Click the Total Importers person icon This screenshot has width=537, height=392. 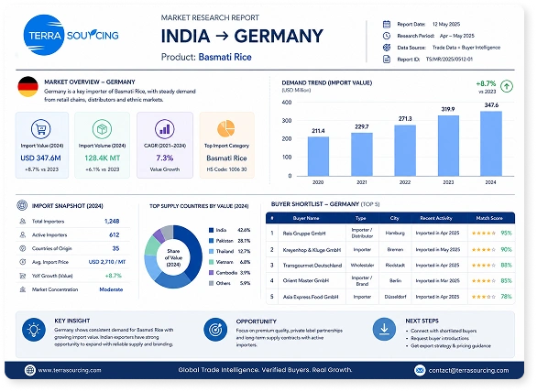(x=23, y=221)
